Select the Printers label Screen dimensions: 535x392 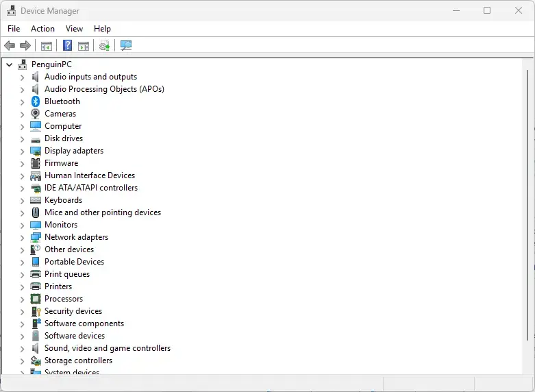coord(58,286)
